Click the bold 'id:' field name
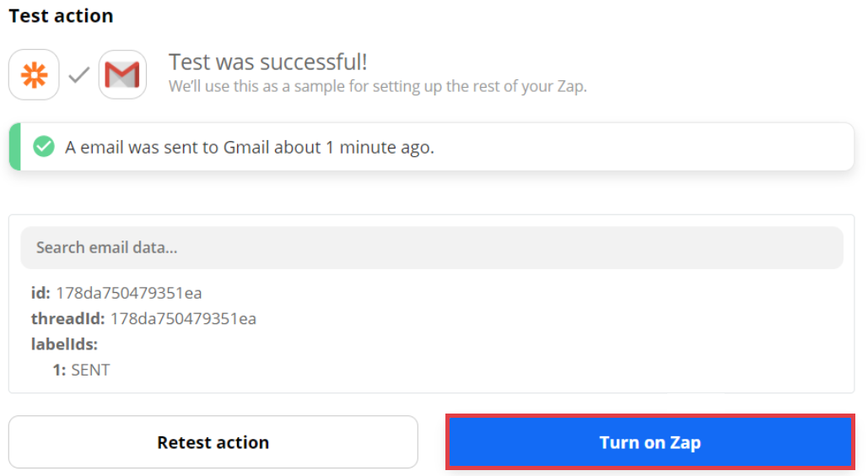 tap(40, 294)
